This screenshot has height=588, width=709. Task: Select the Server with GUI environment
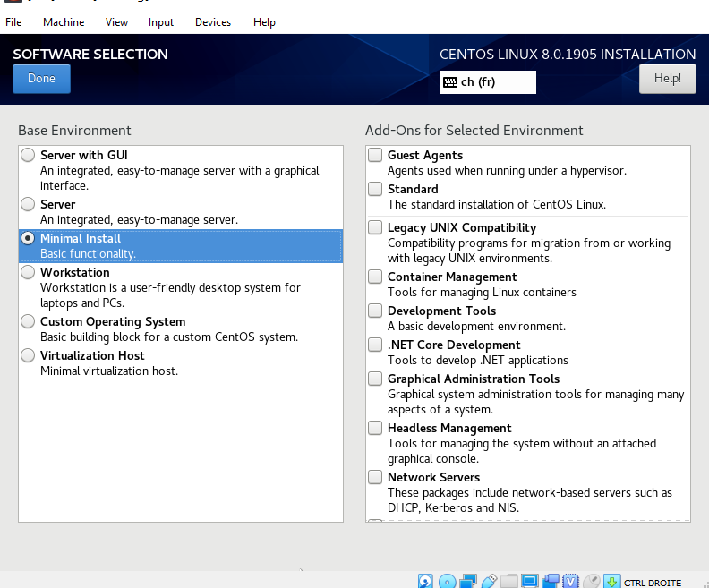coord(28,156)
